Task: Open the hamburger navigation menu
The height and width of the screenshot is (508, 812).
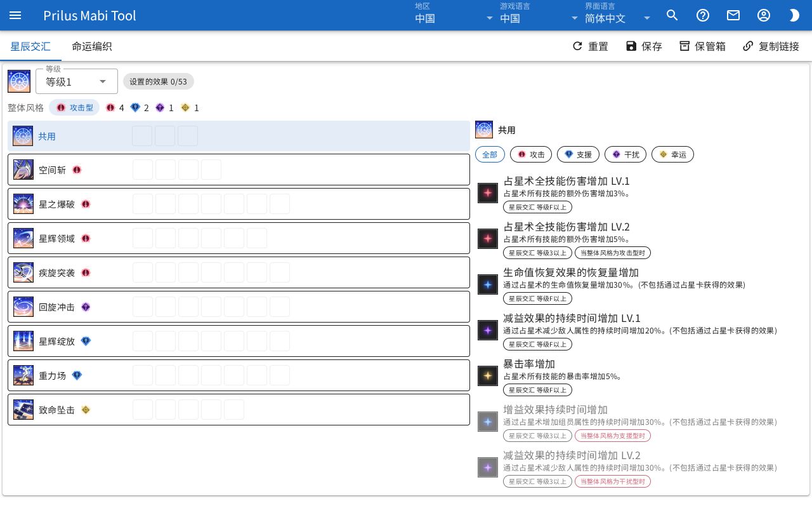Action: (15, 15)
